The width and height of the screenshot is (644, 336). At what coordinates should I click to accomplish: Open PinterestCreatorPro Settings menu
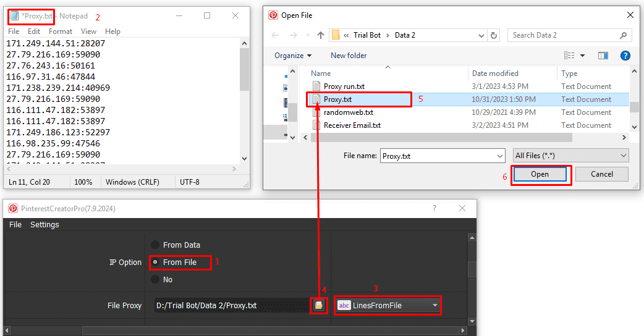[x=44, y=224]
